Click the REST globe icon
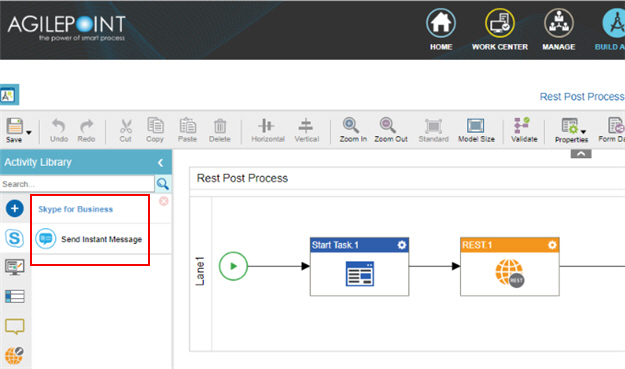This screenshot has height=369, width=625. click(x=509, y=273)
